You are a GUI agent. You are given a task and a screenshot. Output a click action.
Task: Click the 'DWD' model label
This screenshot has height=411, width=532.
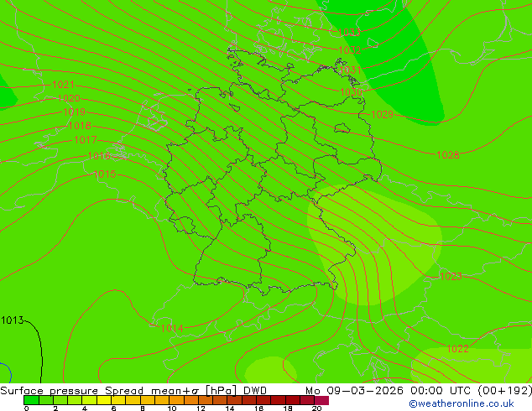(255, 391)
